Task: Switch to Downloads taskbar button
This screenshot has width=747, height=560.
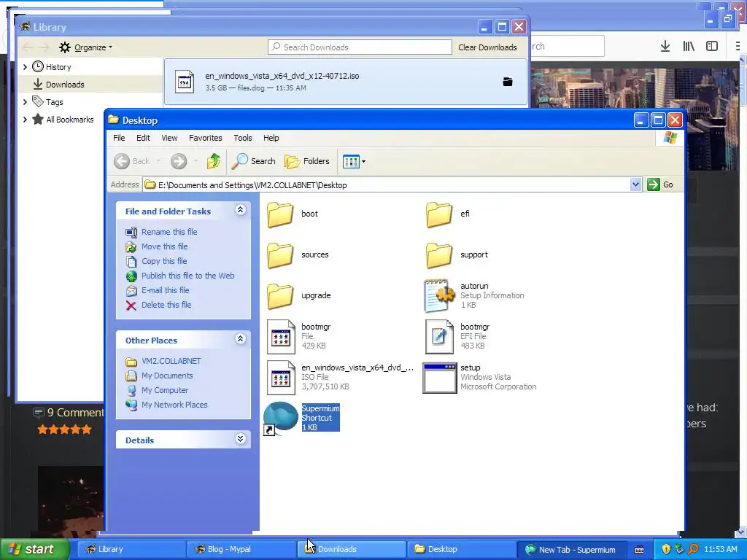Action: click(352, 549)
